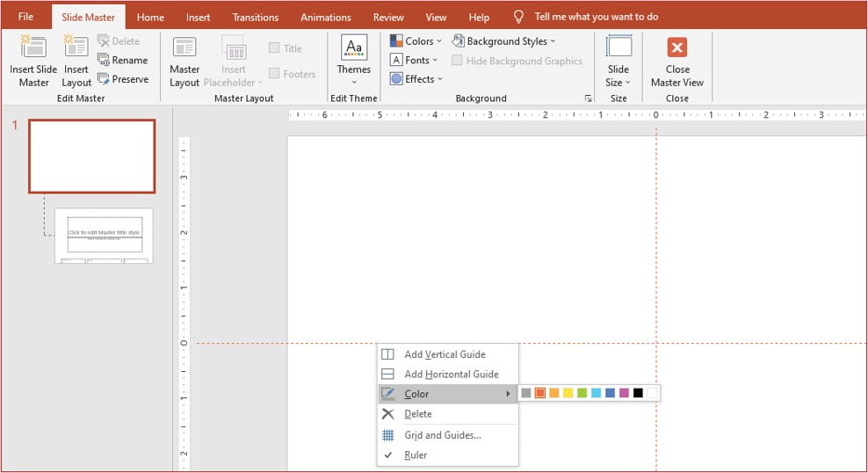Viewport: 868px width, 473px height.
Task: Click the Tell me lightbulb icon
Action: pos(518,17)
